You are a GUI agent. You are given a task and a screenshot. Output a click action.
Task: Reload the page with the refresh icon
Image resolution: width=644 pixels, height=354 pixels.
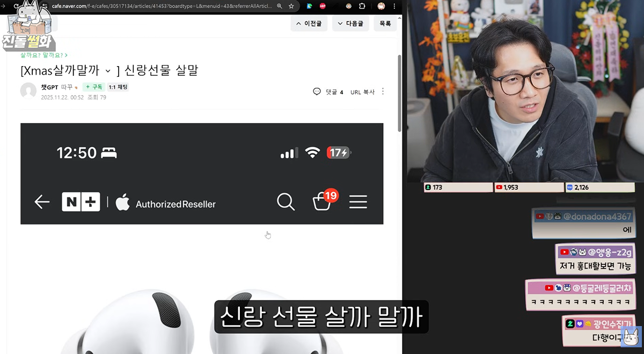[x=17, y=6]
